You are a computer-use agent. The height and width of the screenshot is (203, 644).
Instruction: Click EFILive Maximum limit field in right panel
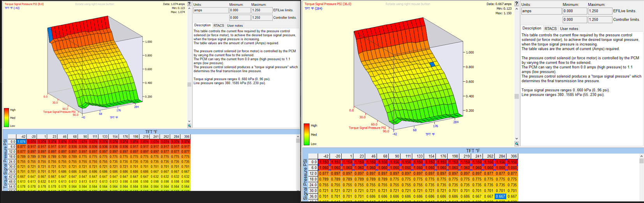[600, 11]
